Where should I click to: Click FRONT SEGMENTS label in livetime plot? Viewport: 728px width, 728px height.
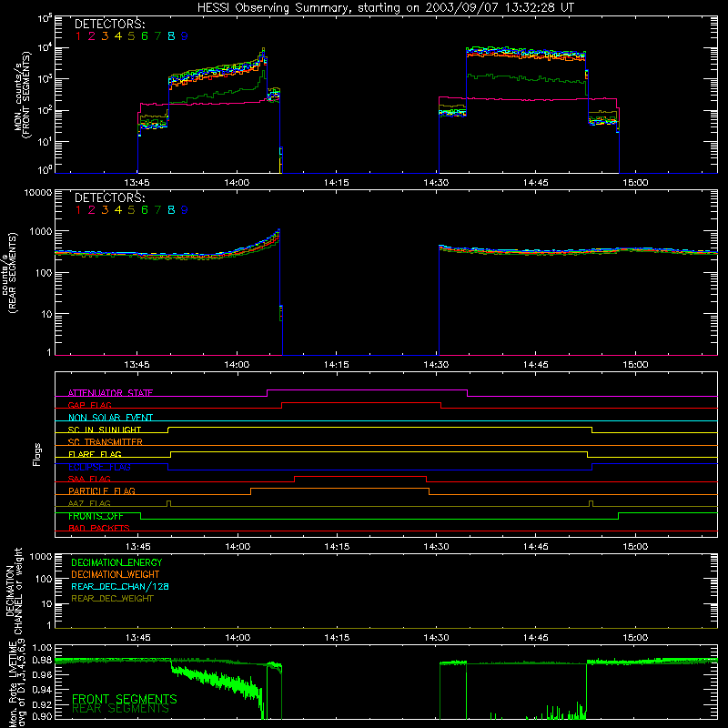pyautogui.click(x=125, y=699)
